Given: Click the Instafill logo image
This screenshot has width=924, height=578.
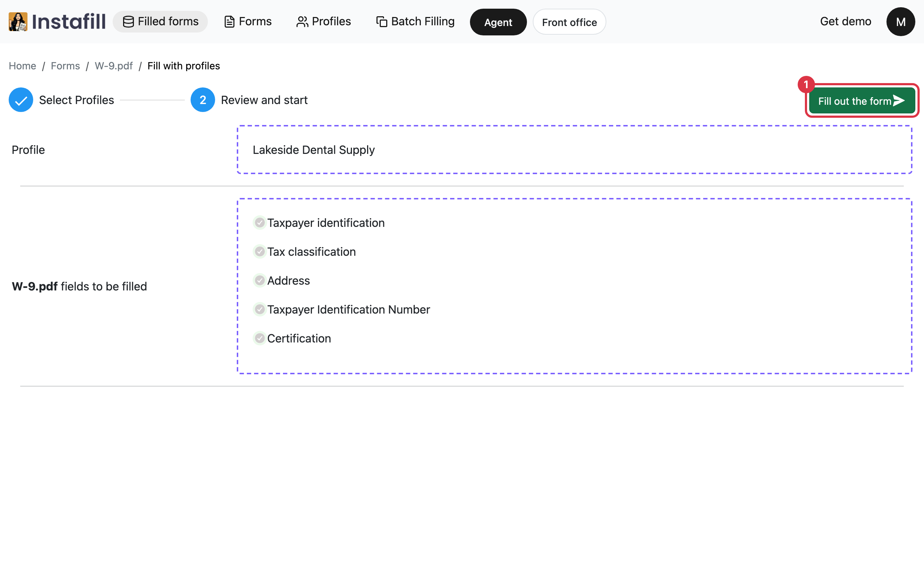Looking at the screenshot, I should coord(18,21).
